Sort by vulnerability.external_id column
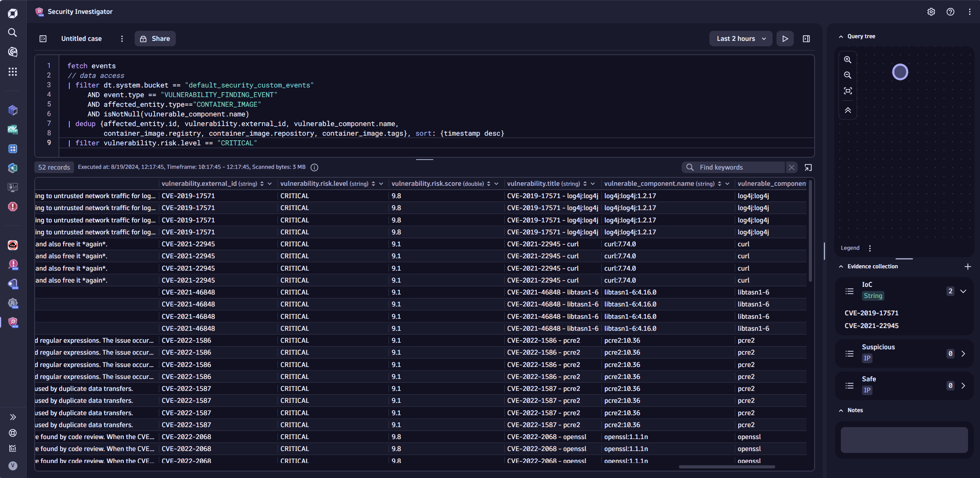This screenshot has height=478, width=980. click(x=262, y=184)
